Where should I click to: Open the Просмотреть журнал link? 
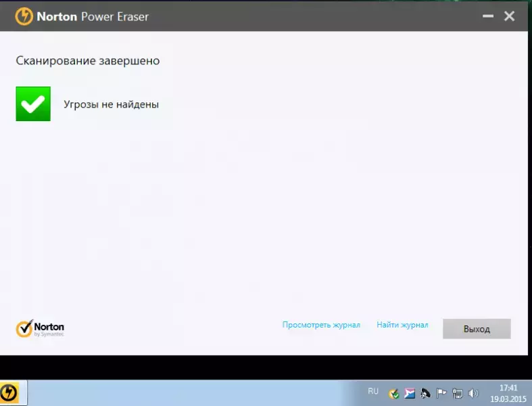click(321, 325)
